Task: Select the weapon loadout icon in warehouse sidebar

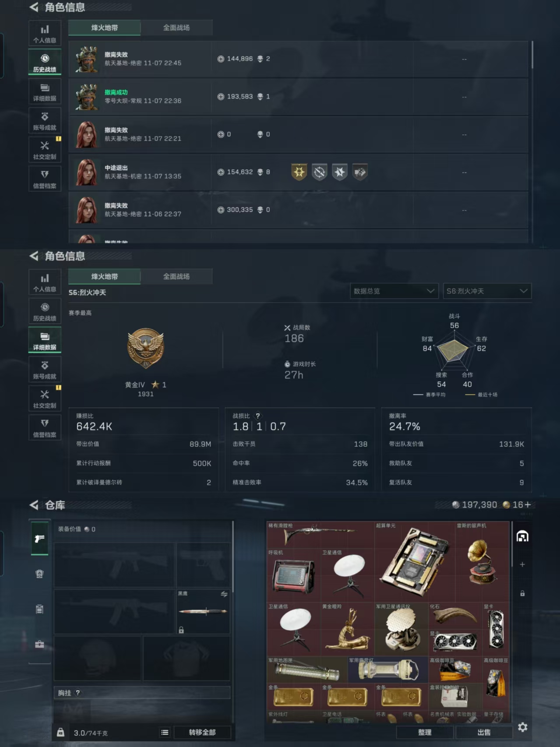Action: coord(39,538)
